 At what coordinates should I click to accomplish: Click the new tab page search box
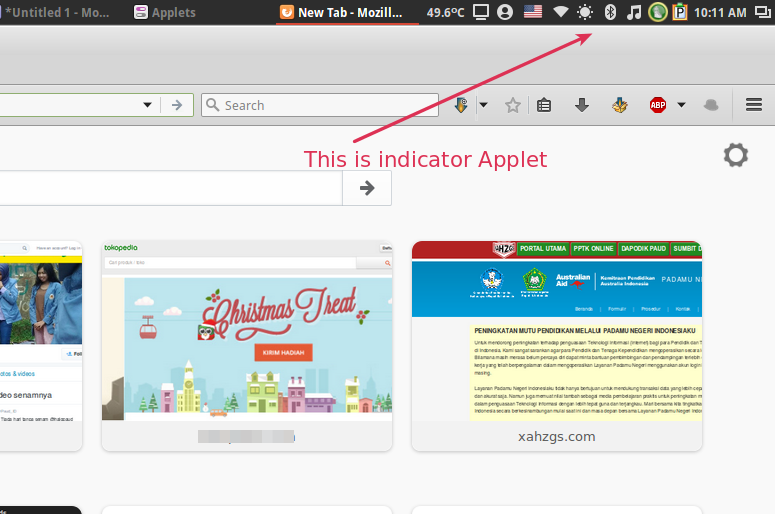pos(171,188)
